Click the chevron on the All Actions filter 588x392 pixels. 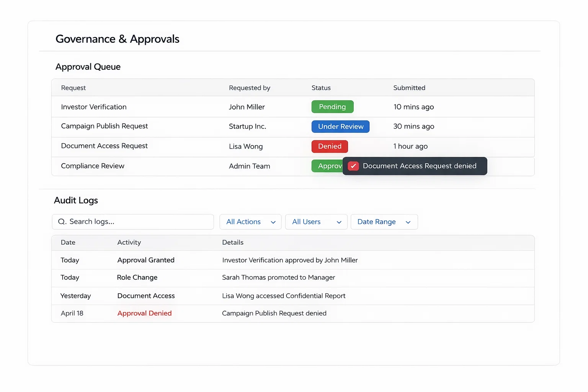[273, 222]
